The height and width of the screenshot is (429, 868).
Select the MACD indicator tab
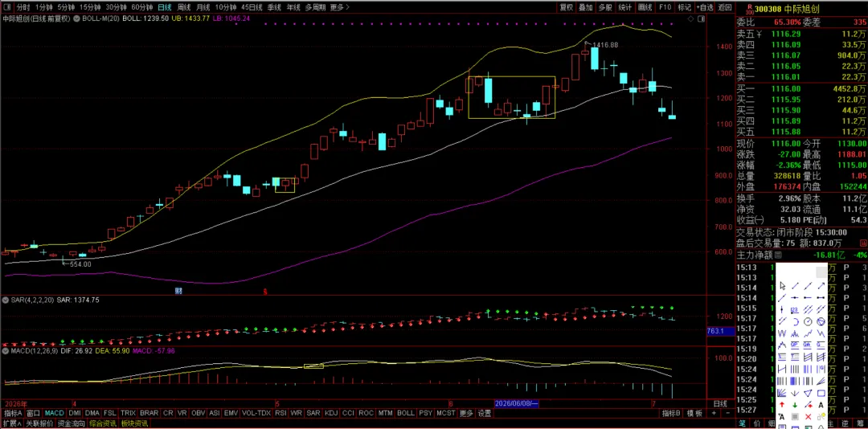click(55, 413)
